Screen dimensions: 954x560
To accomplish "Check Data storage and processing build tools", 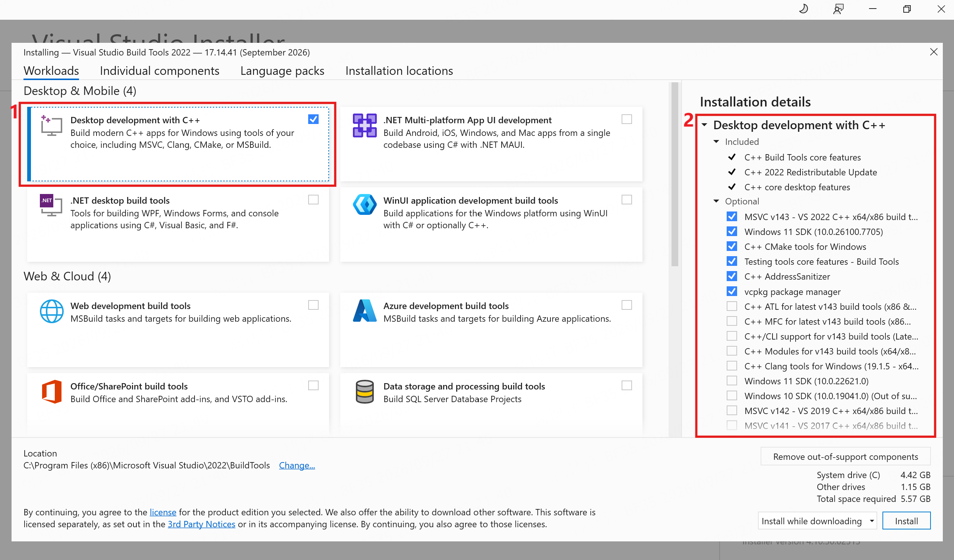I will pyautogui.click(x=626, y=386).
